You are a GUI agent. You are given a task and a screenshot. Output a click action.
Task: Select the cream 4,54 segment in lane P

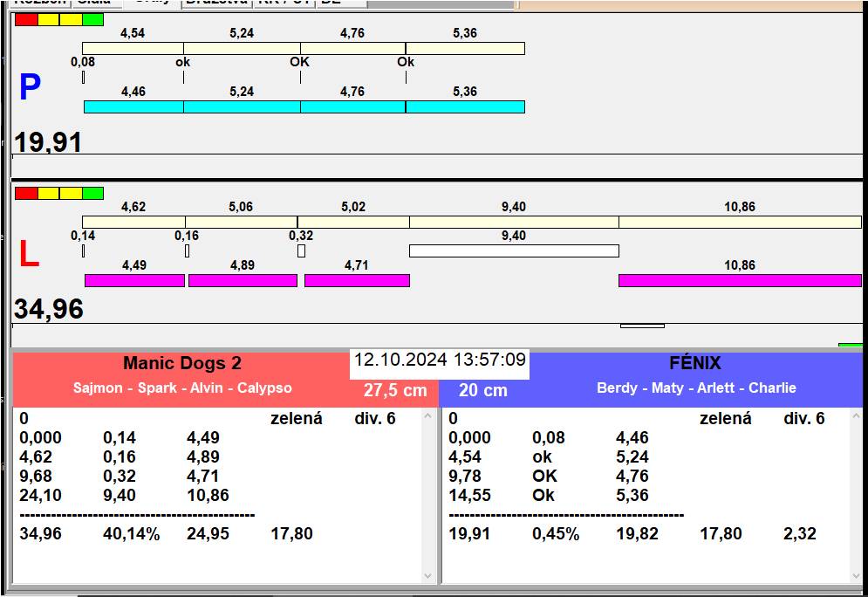pos(133,48)
